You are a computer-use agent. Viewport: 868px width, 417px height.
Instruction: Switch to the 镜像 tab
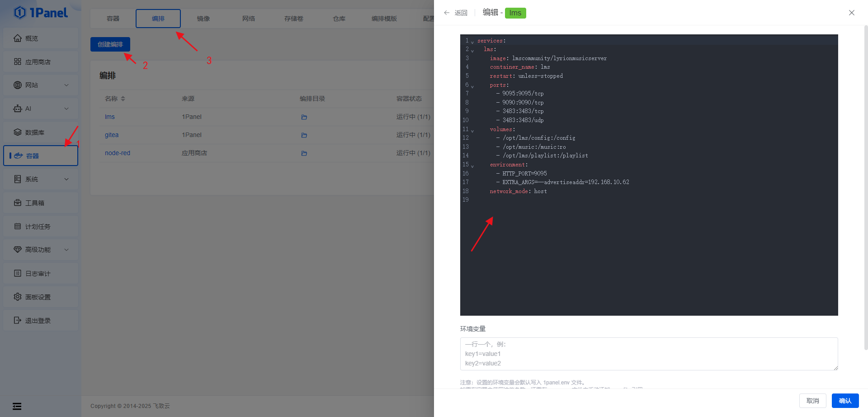pyautogui.click(x=203, y=19)
